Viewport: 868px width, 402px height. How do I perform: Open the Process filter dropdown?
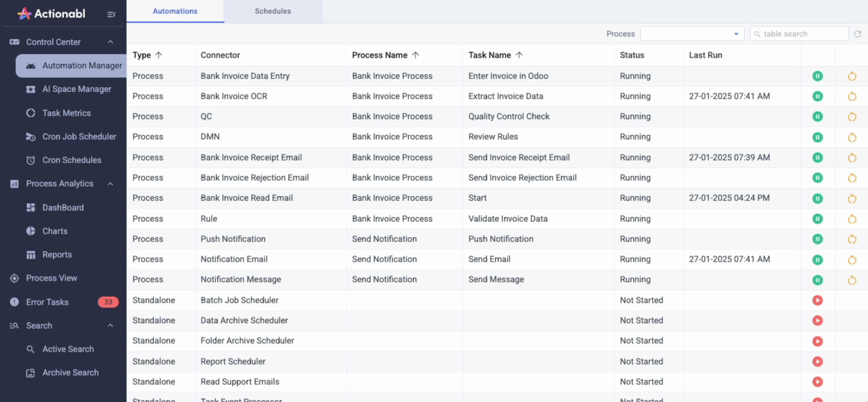pos(692,34)
